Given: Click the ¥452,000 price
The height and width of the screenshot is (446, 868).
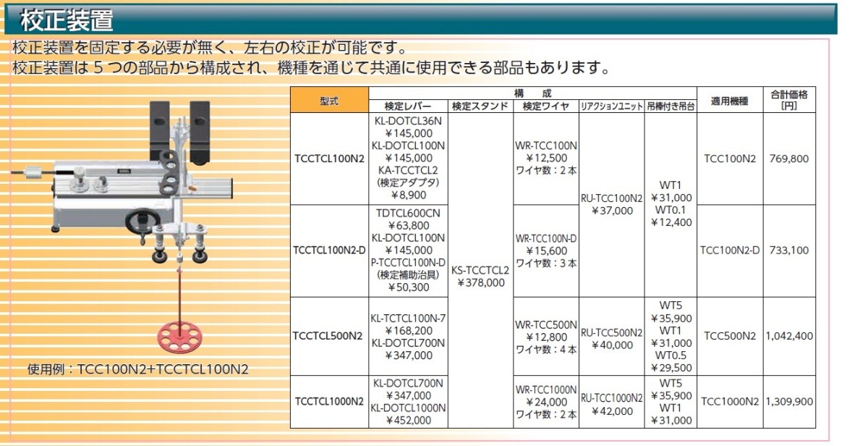Looking at the screenshot, I should coord(408,419).
